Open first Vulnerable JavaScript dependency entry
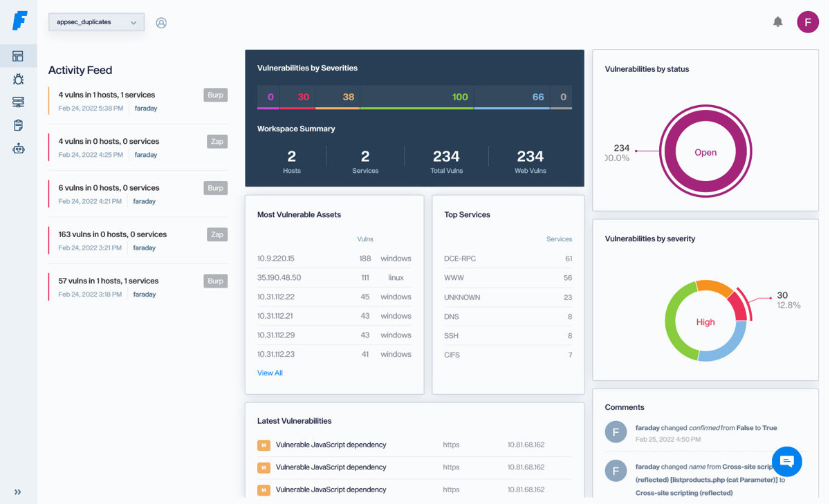The image size is (830, 504). [x=331, y=445]
